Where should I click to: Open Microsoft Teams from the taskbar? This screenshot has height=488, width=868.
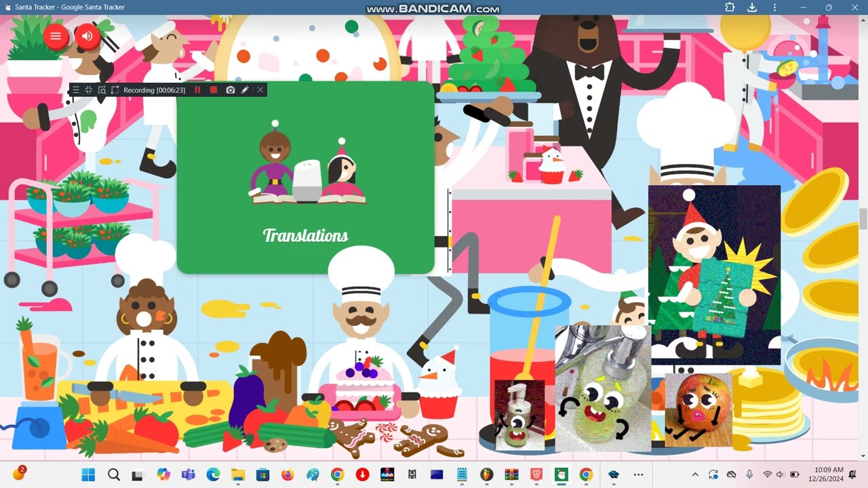(x=188, y=474)
